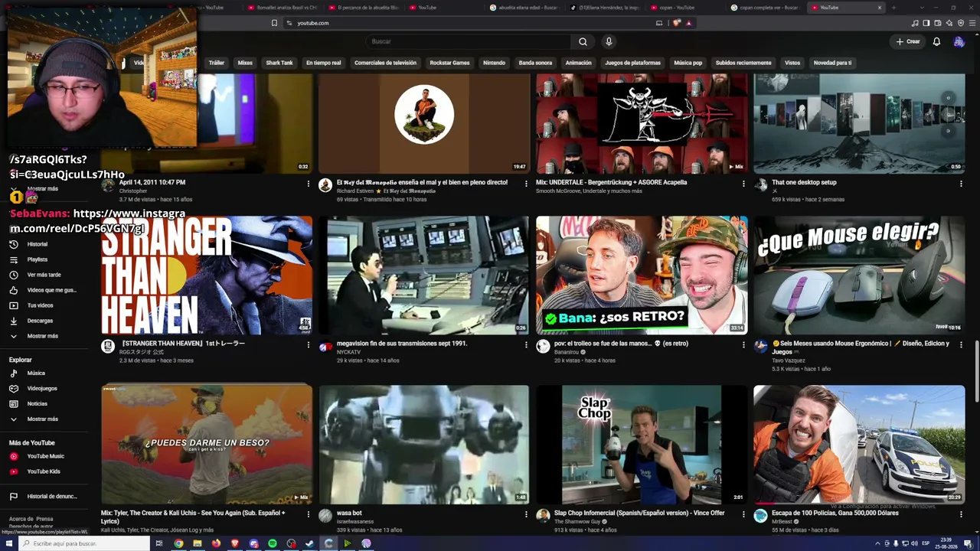Image resolution: width=980 pixels, height=551 pixels.
Task: Click the bookmark icon in the address bar
Action: click(274, 23)
